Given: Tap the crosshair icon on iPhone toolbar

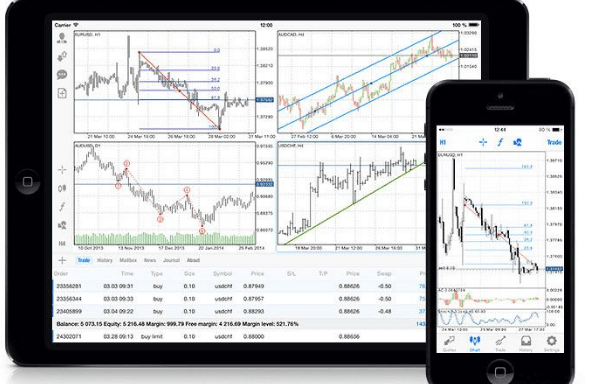Looking at the screenshot, I should (483, 142).
